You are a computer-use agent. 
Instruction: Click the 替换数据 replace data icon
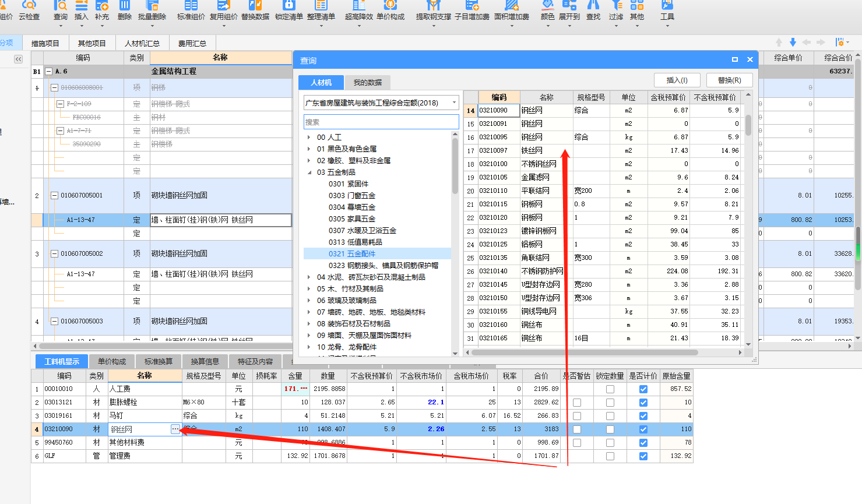coord(255,10)
